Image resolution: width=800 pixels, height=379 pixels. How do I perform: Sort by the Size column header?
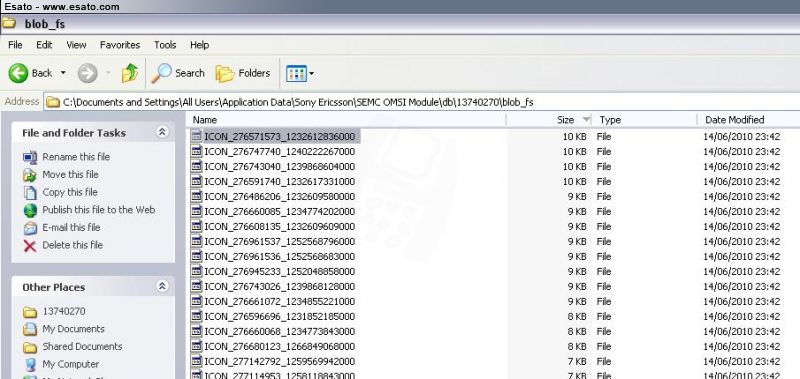click(550, 120)
